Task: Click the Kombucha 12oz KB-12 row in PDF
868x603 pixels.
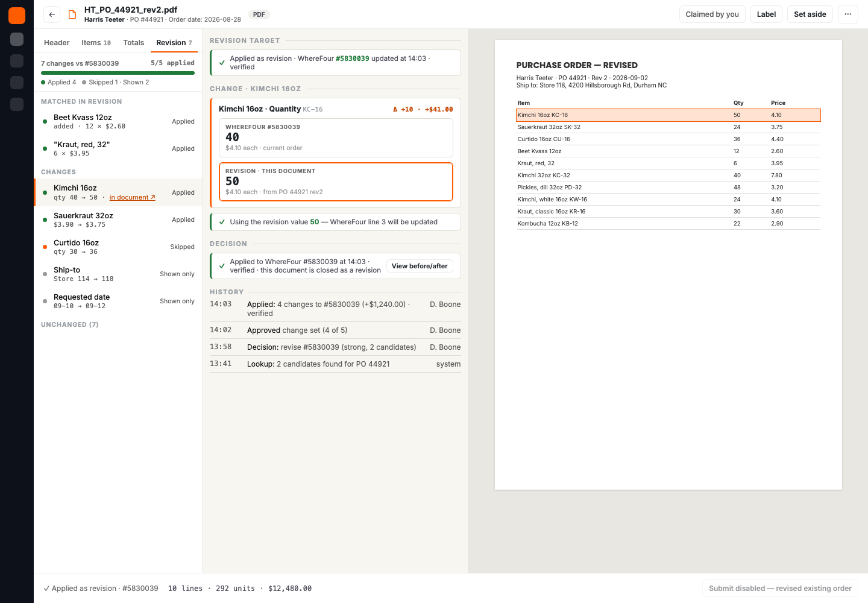Action: [668, 223]
